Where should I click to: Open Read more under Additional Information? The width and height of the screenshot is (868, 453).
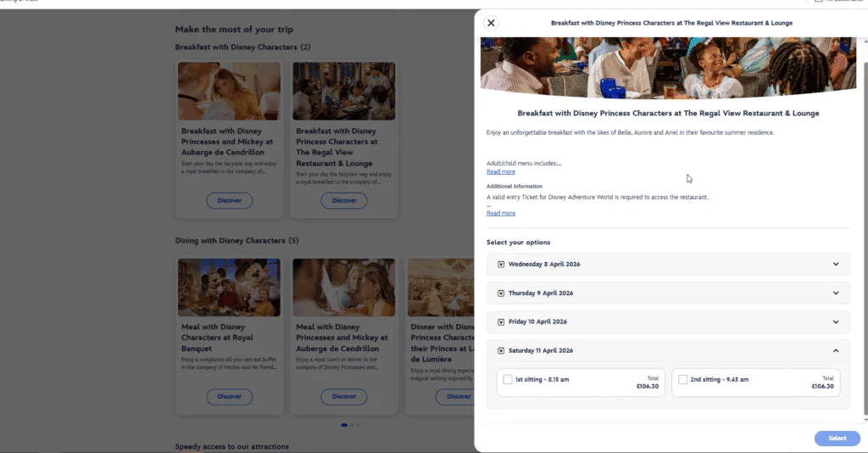pos(501,213)
